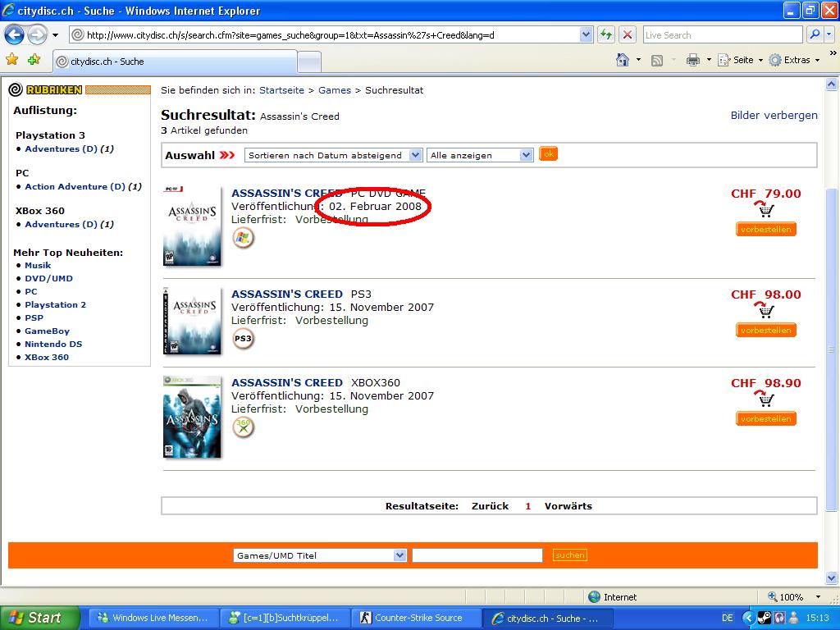Screen dimensions: 840x630
Task: Follow the 'Startseite' breadcrumb link
Action: [x=282, y=90]
